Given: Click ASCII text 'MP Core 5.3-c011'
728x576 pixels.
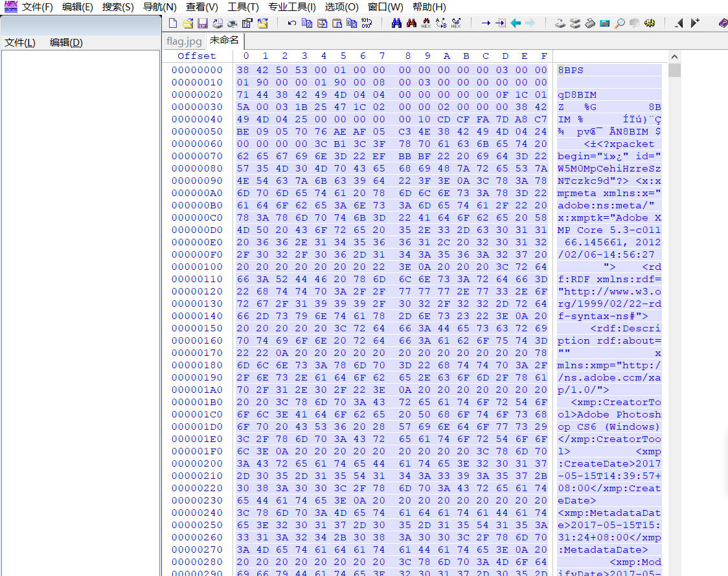Looking at the screenshot, I should tap(609, 230).
